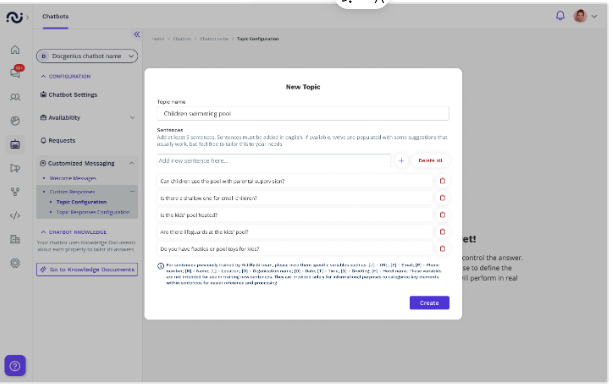This screenshot has height=385, width=613.
Task: Collapse the CHATBOT KNOWLEDGE section header
Action: 74,232
